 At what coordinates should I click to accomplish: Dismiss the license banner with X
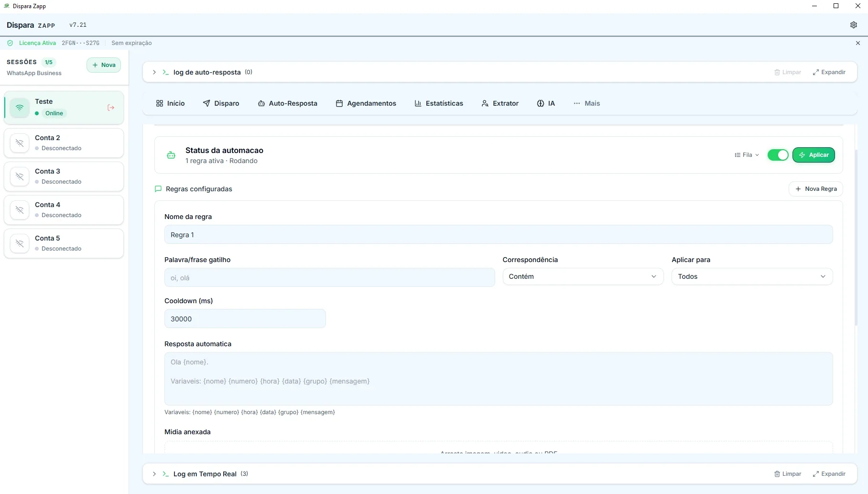857,43
